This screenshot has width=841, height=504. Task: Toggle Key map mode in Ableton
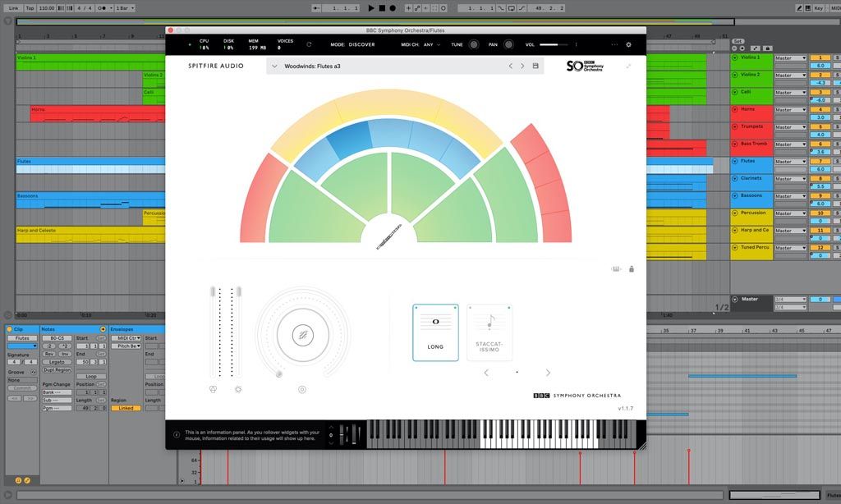click(x=819, y=8)
